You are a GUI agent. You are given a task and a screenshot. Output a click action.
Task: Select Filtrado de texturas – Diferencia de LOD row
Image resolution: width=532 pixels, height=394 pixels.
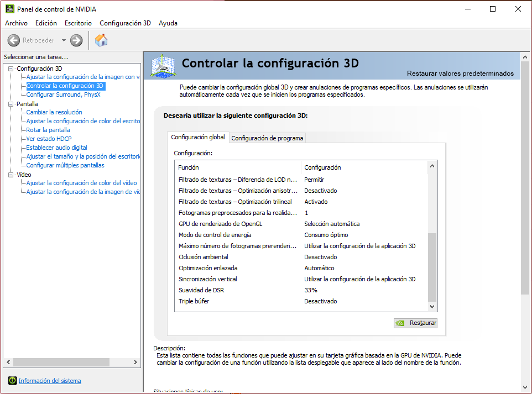[301, 180]
